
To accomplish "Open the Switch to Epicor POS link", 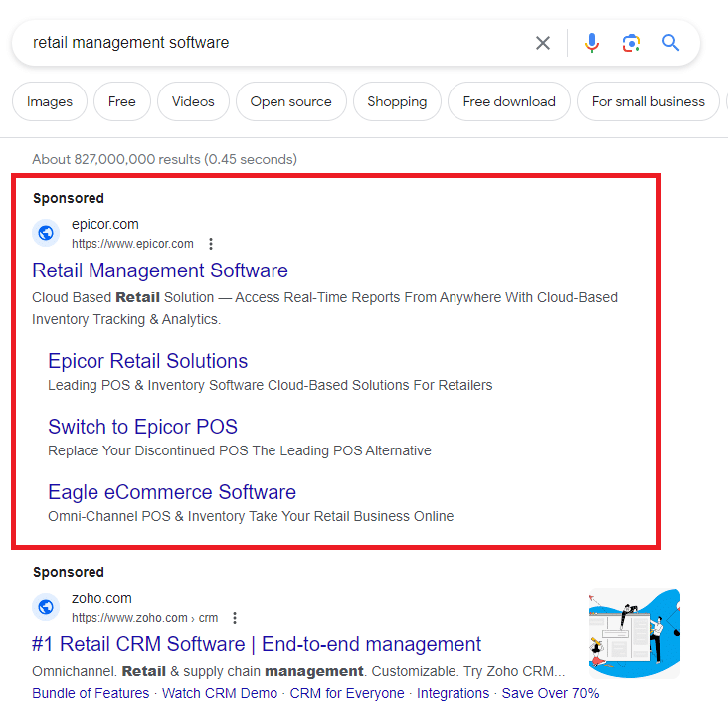I will click(142, 427).
